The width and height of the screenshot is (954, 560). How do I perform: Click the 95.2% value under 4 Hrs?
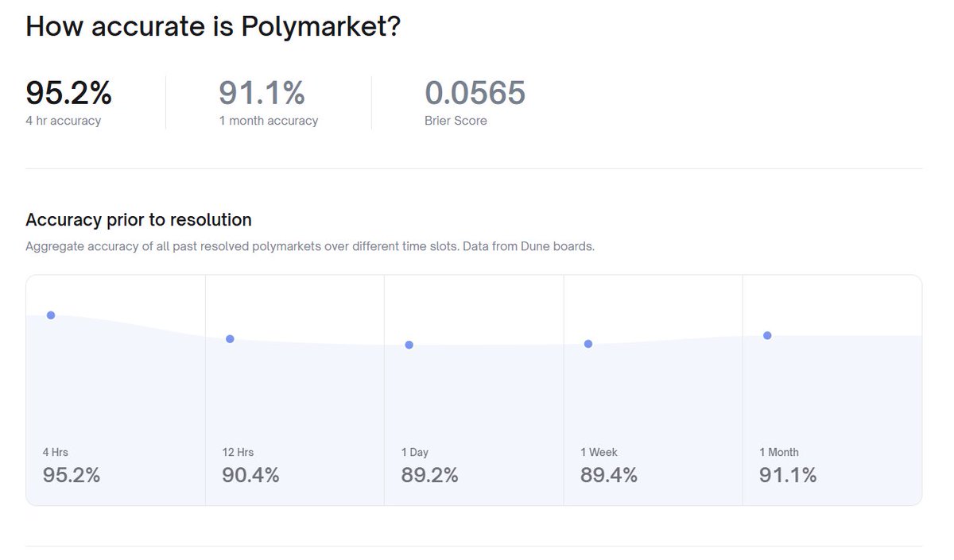(72, 476)
